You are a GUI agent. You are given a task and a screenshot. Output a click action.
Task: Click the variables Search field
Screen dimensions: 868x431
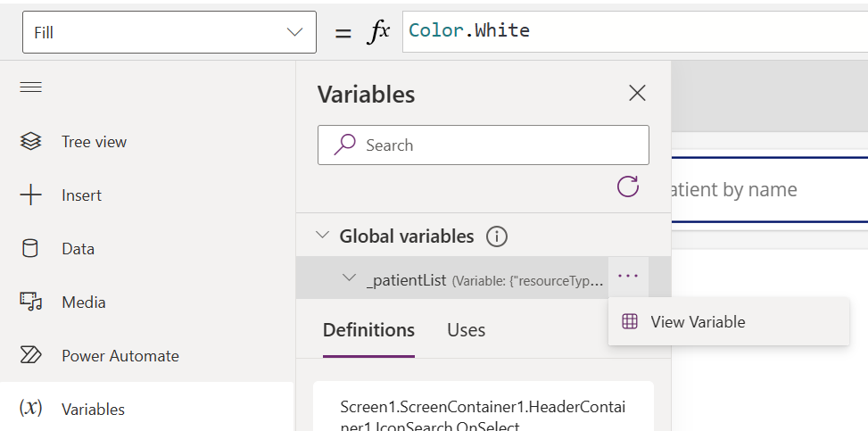484,145
